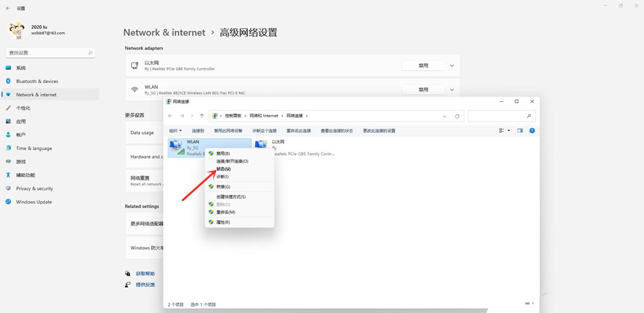Open Time & language settings
Image resolution: width=644 pixels, height=313 pixels.
pyautogui.click(x=50, y=148)
